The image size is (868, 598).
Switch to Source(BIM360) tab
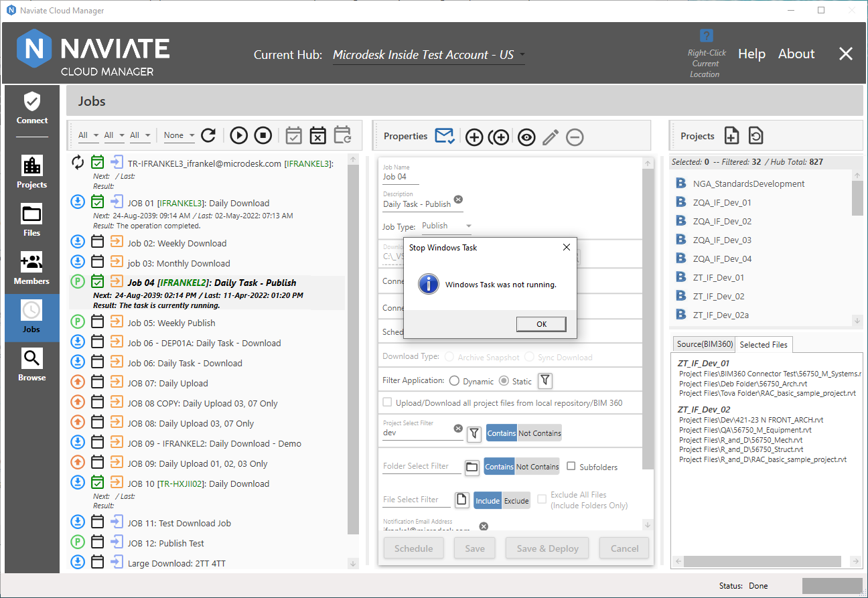pos(705,344)
